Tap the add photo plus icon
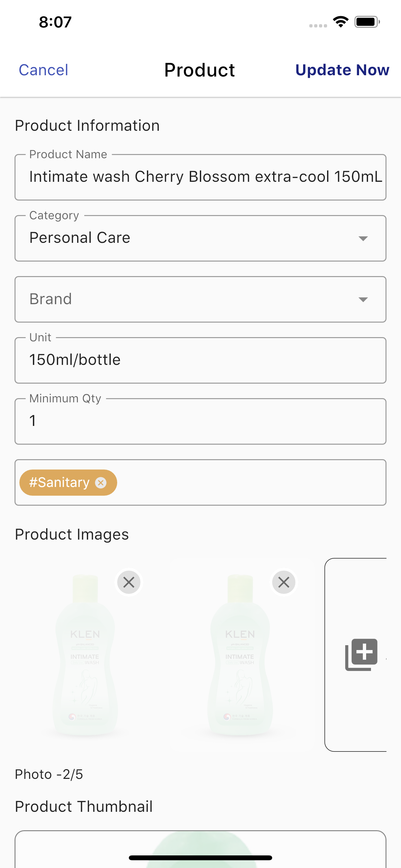This screenshot has width=401, height=868. pos(361,654)
